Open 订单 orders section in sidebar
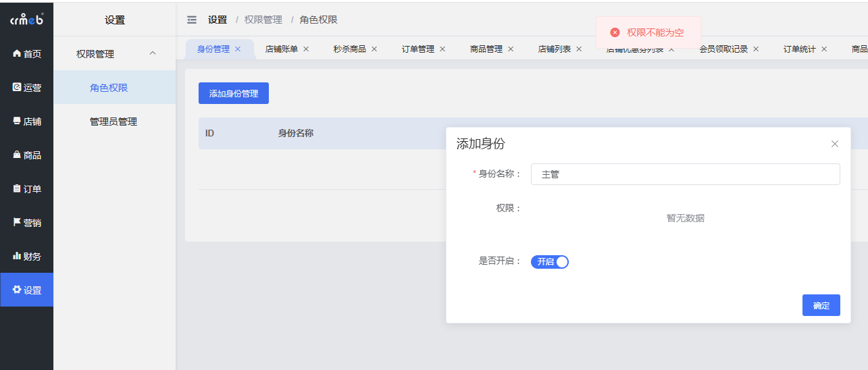 pyautogui.click(x=27, y=189)
